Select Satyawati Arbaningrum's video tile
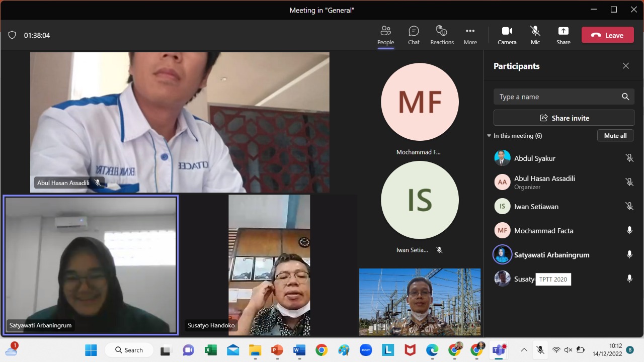The width and height of the screenshot is (644, 362). [x=91, y=265]
